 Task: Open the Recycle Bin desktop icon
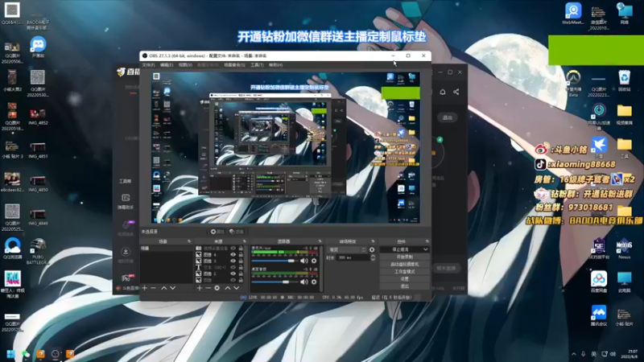[625, 80]
